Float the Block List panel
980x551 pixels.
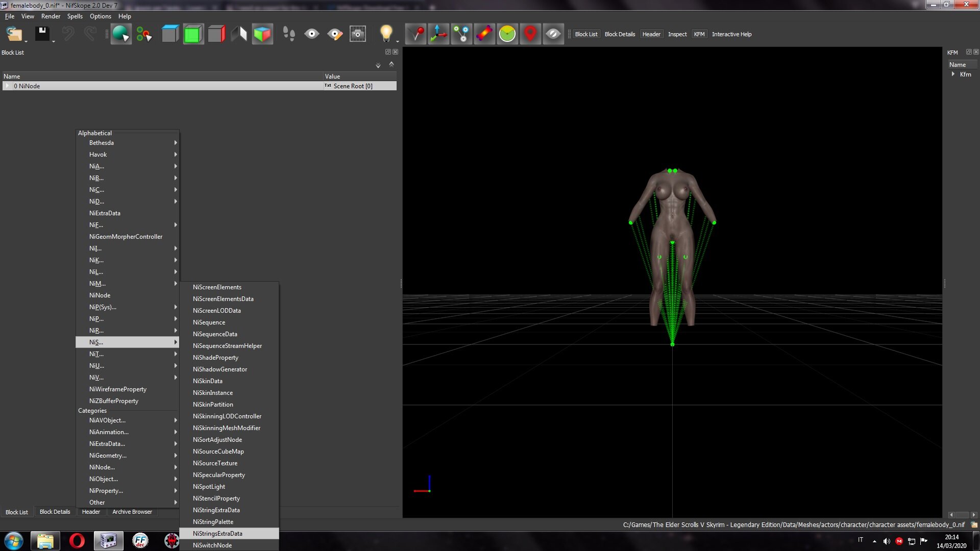[388, 52]
